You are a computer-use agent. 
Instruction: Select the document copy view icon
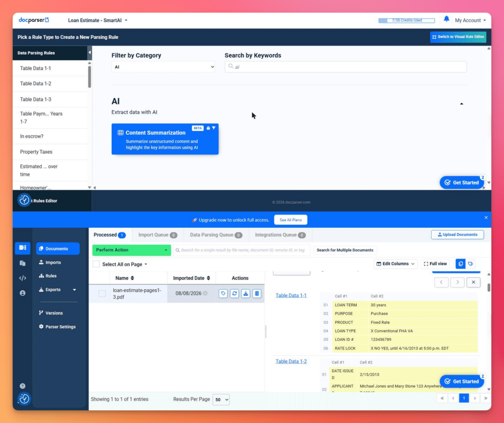click(460, 264)
